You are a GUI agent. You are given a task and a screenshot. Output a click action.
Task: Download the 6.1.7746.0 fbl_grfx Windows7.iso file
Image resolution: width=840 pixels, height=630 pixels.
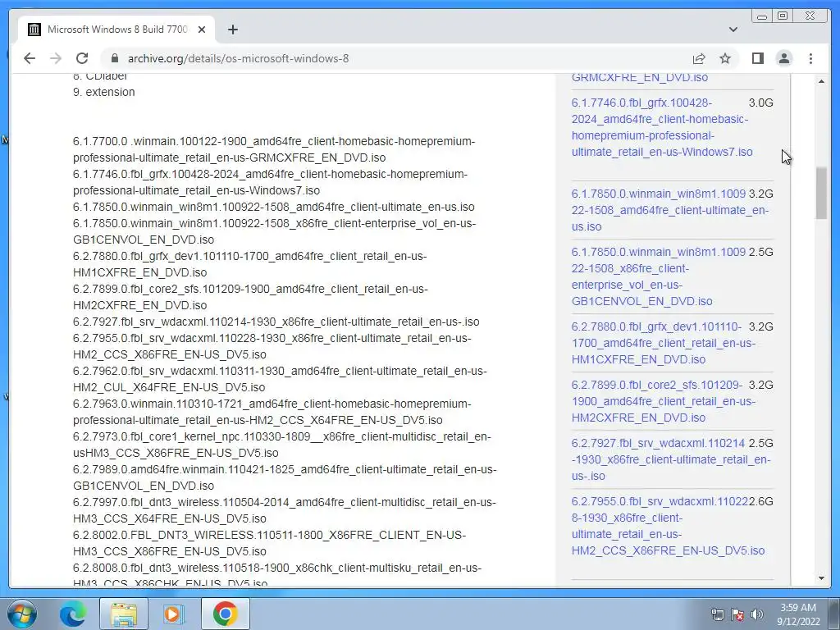pyautogui.click(x=662, y=127)
